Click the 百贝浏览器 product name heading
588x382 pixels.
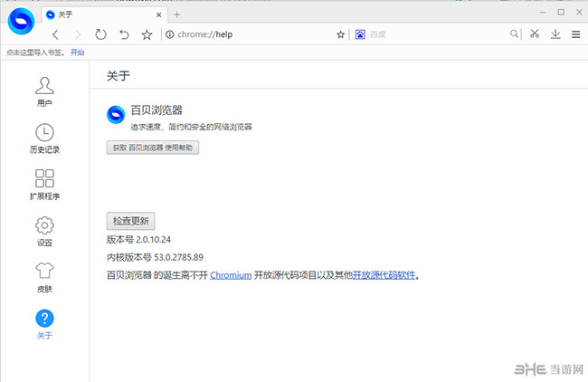click(156, 110)
